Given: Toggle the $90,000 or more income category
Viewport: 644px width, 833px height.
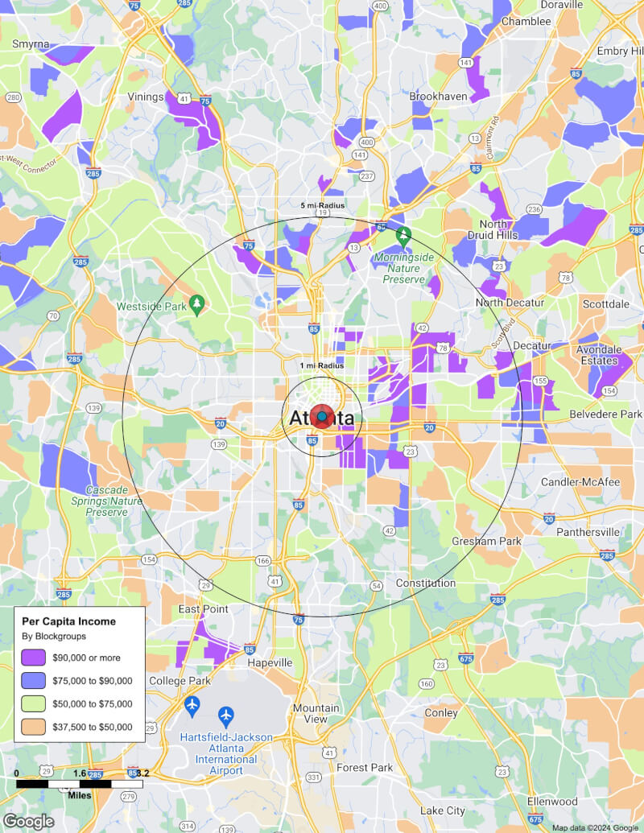Looking at the screenshot, I should pyautogui.click(x=33, y=658).
